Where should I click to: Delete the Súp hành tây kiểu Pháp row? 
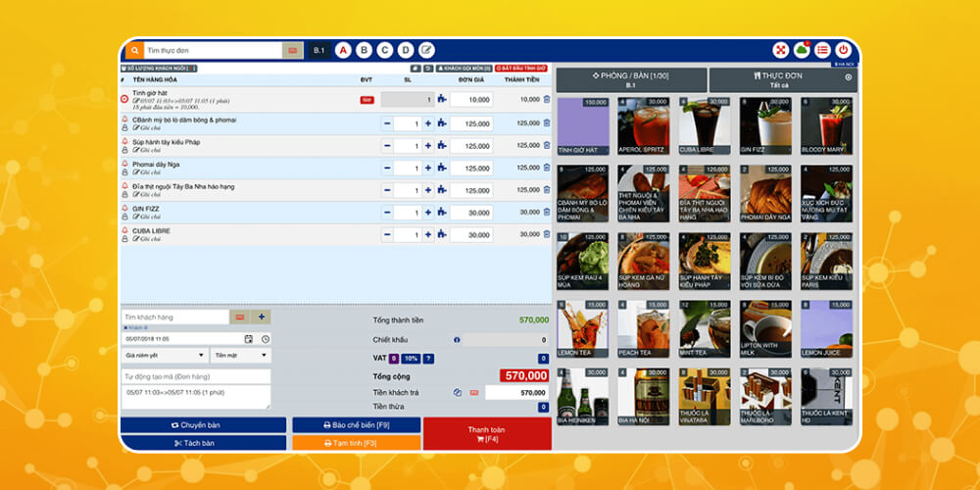[547, 145]
